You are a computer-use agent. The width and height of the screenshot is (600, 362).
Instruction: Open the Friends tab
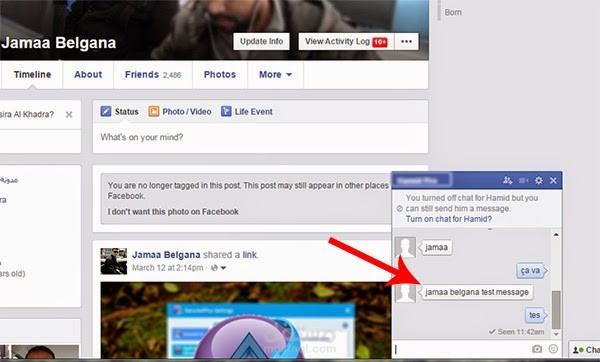click(x=153, y=75)
